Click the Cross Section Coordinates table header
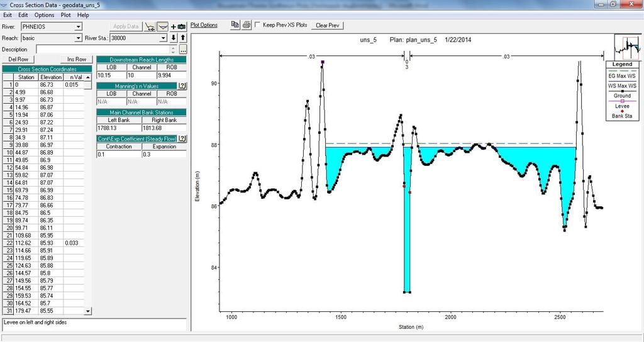The height and width of the screenshot is (342, 644). coord(47,69)
